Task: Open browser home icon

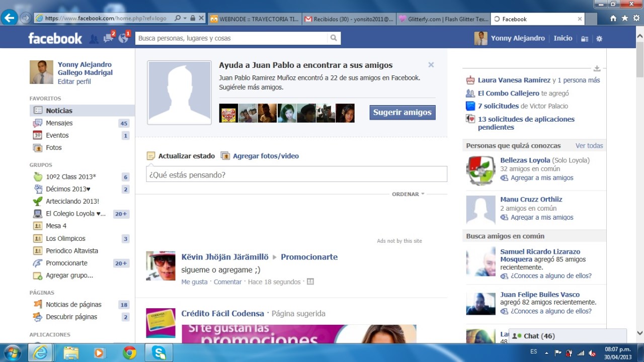Action: (x=613, y=18)
